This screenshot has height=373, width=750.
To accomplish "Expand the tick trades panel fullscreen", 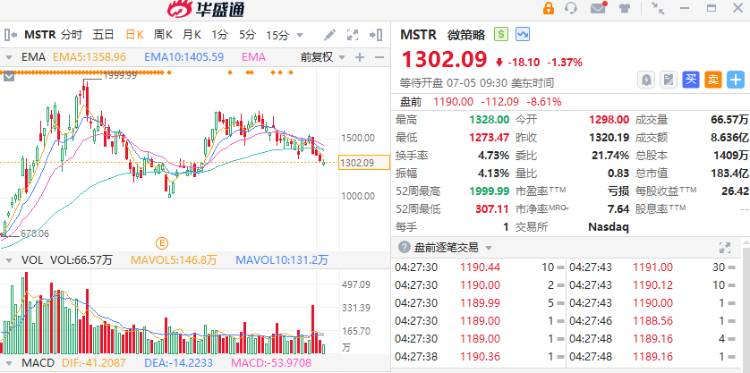I will [x=725, y=247].
